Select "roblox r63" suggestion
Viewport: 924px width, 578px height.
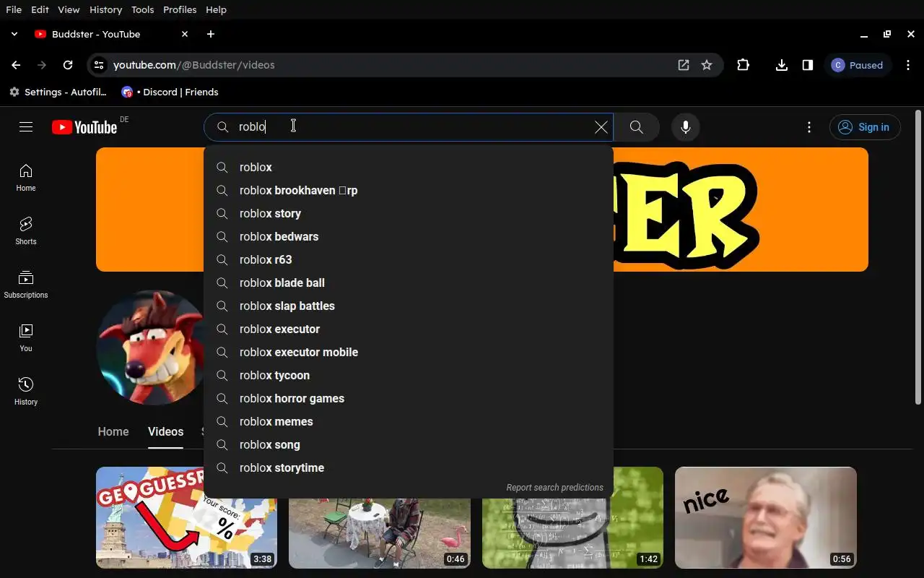point(409,259)
